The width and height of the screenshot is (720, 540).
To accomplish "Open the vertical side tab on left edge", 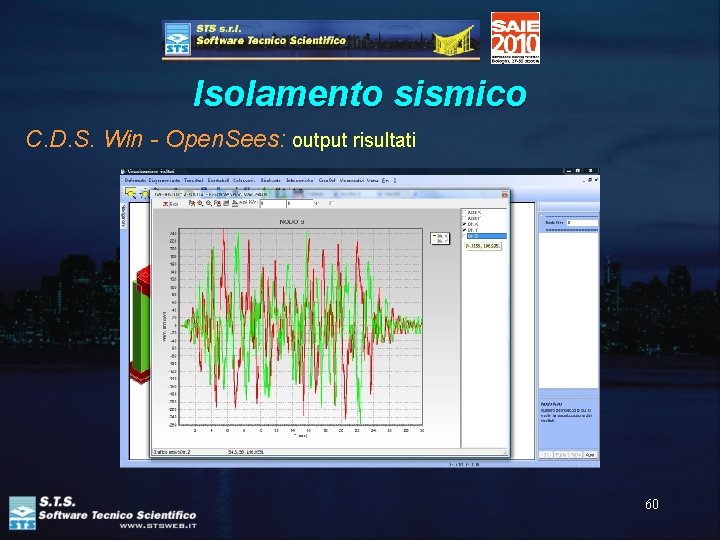I will pos(124,216).
